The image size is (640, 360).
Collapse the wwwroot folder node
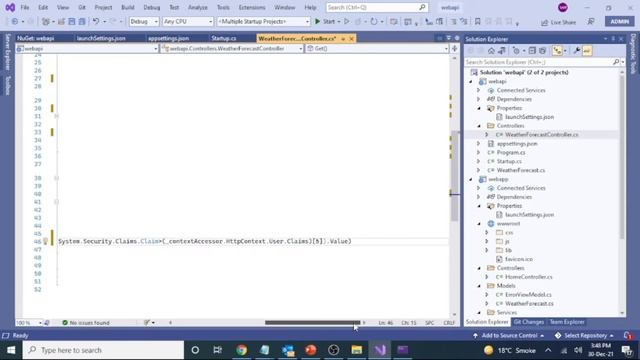click(x=479, y=224)
